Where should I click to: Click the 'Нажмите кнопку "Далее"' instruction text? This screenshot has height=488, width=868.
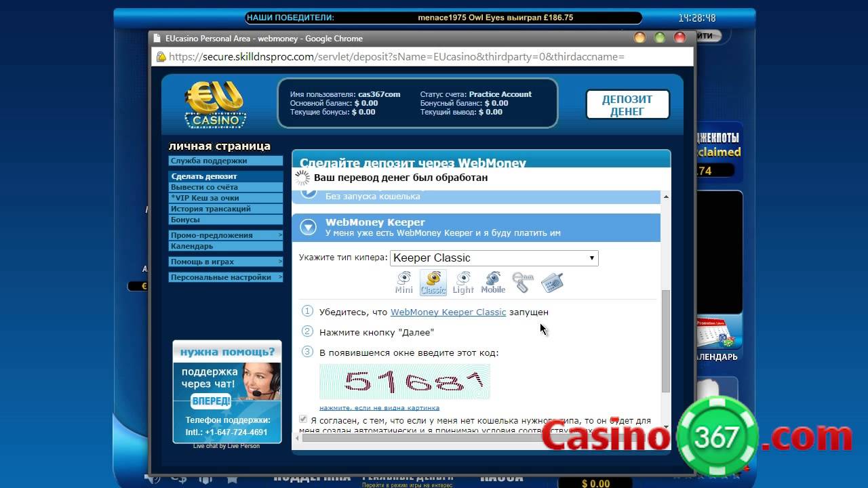click(x=376, y=332)
